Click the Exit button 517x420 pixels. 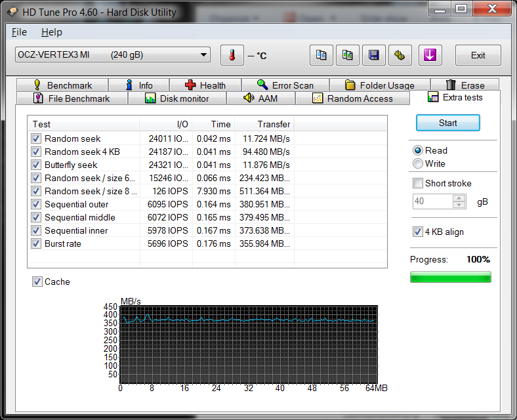click(478, 55)
